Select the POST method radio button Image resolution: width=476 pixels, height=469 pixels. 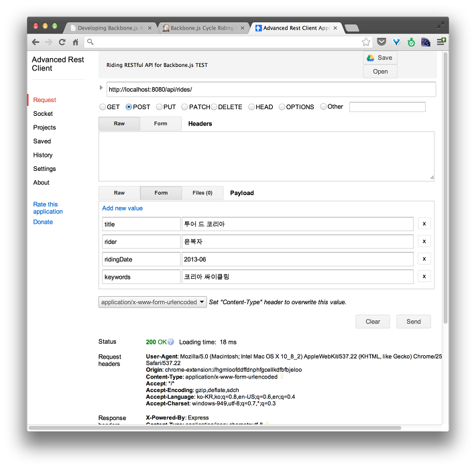[x=129, y=107]
